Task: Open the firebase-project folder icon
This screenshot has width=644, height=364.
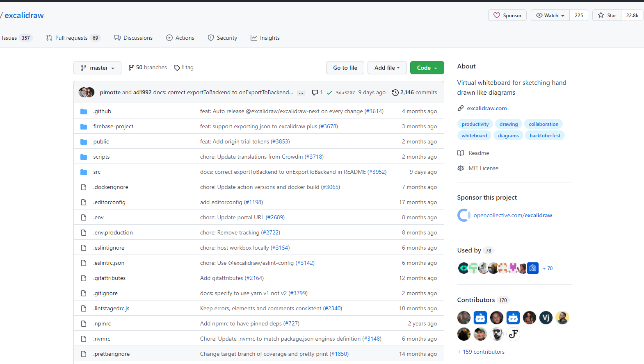Action: 84,127
